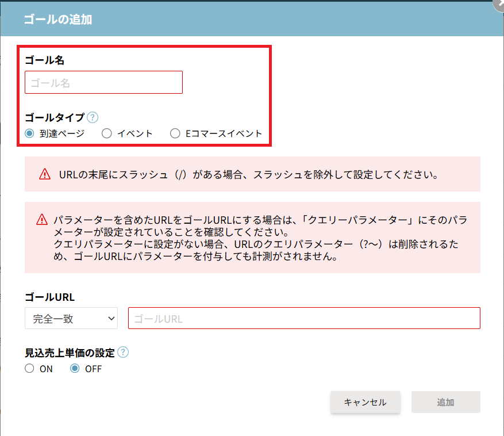Screen dimensions: 504x436
Task: Click the help icon beside ゴールタイプ
Action: 93,117
